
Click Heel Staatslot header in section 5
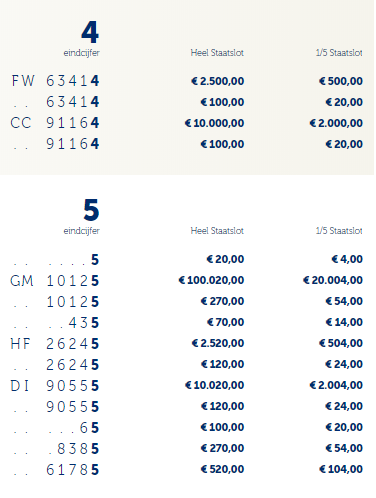pyautogui.click(x=217, y=231)
